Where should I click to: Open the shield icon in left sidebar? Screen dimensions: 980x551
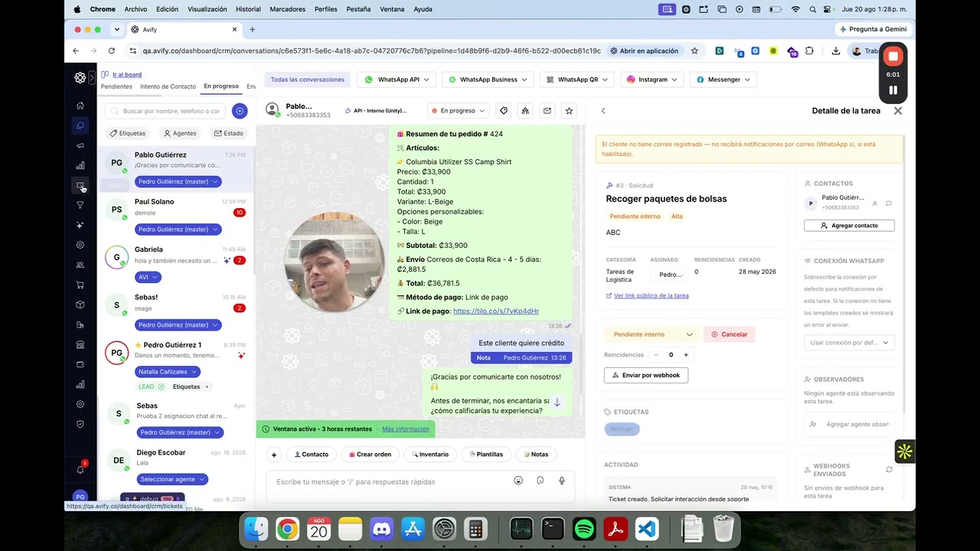click(x=80, y=424)
